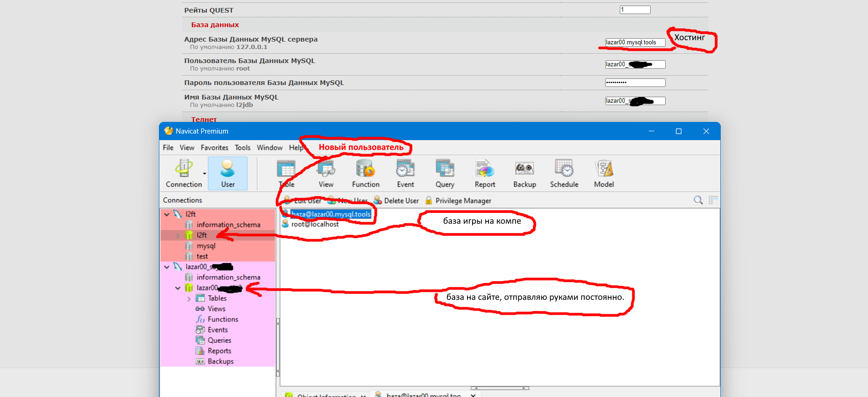Select user baza@lazar00.mysql.tools in list
The image size is (868, 397).
(330, 214)
